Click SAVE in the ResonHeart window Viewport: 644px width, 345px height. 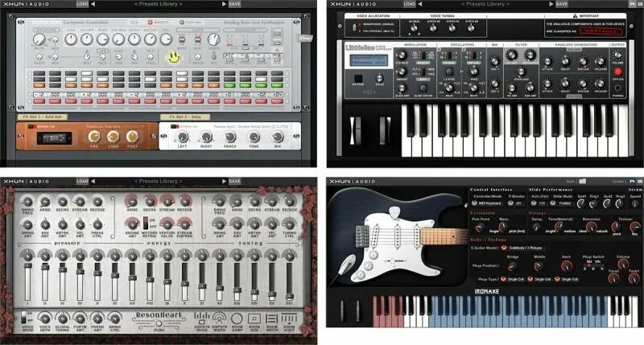234,181
